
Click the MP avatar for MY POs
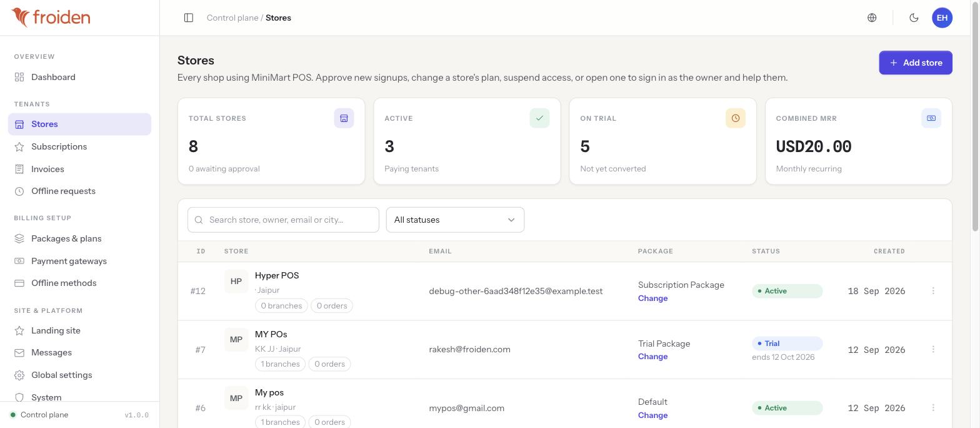236,340
